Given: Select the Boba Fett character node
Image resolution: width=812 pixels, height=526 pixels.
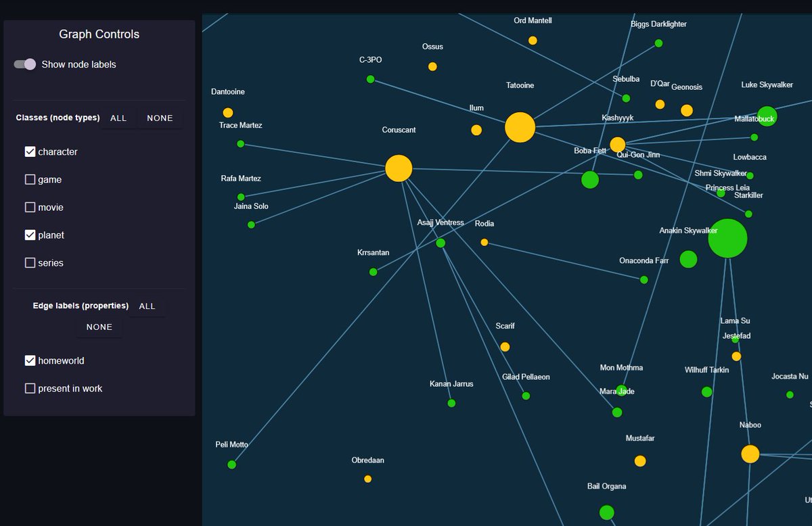Looking at the screenshot, I should point(590,180).
